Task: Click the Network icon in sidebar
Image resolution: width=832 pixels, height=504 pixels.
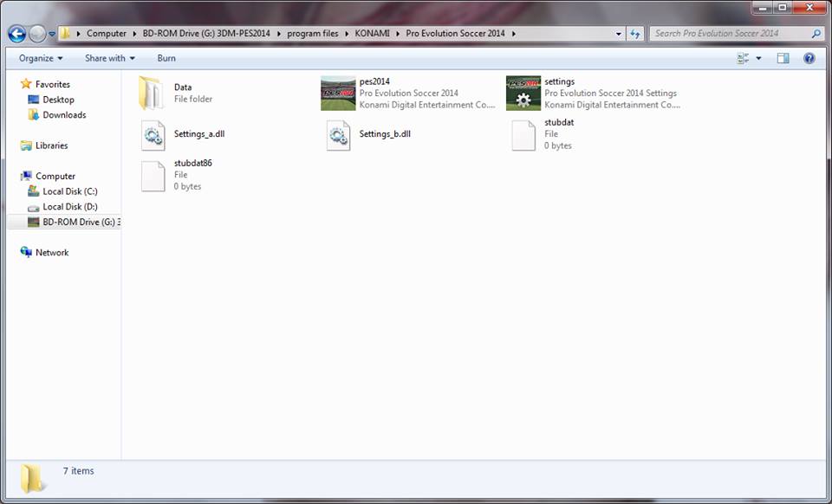Action: click(x=26, y=252)
